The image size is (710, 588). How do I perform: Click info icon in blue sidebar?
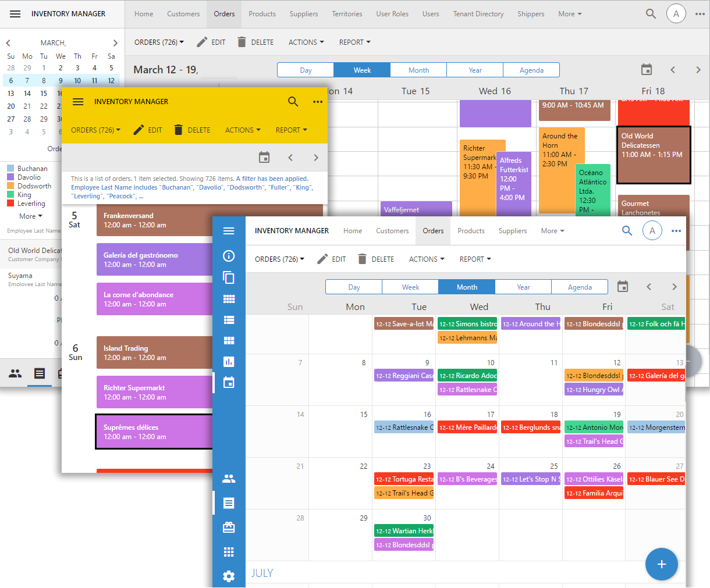click(229, 256)
